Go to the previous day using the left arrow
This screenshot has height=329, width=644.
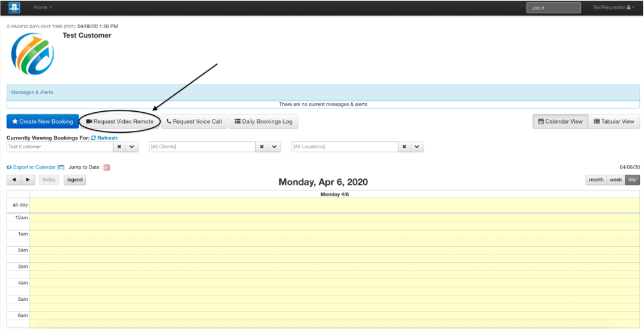pyautogui.click(x=14, y=180)
